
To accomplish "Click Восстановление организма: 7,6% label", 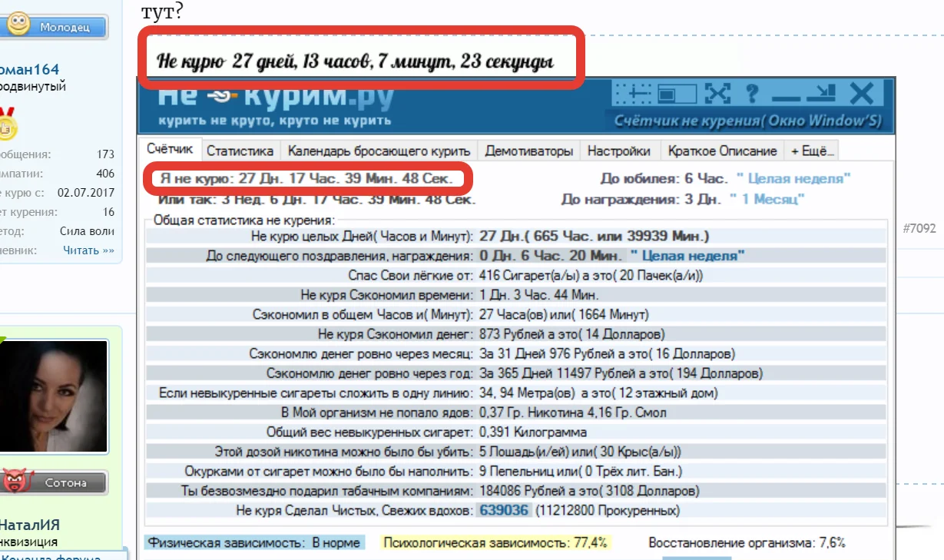I will coord(747,542).
